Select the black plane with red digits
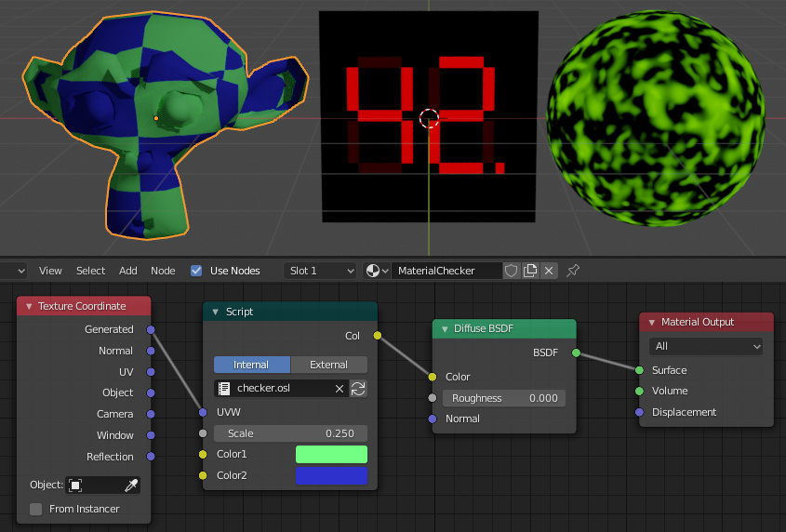 coord(429,116)
